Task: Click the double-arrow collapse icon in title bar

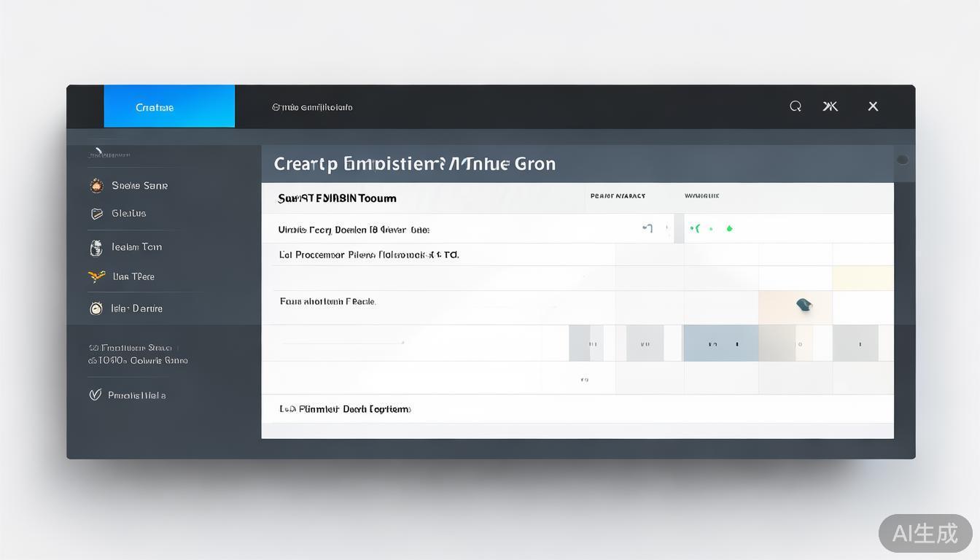Action: coord(830,106)
